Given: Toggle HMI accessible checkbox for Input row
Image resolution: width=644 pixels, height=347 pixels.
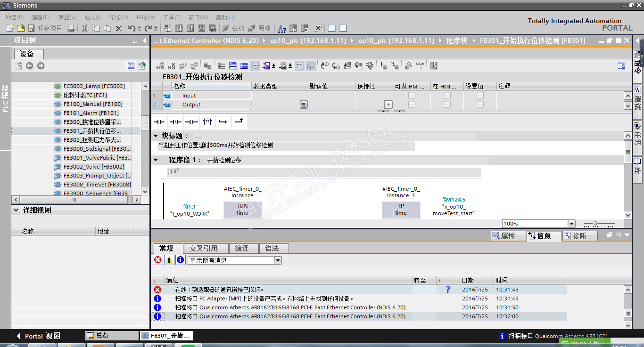Looking at the screenshot, I should [412, 96].
